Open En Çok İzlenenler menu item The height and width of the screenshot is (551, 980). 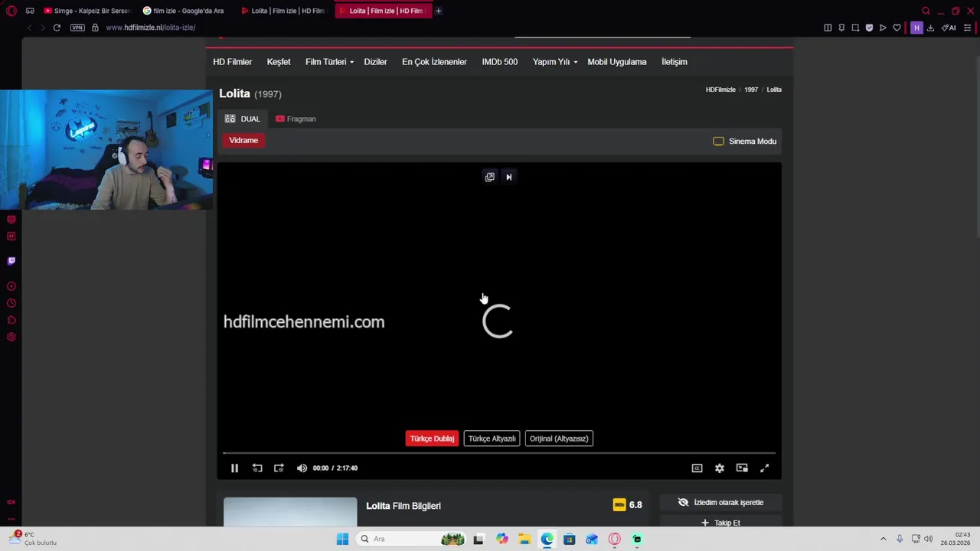point(434,62)
